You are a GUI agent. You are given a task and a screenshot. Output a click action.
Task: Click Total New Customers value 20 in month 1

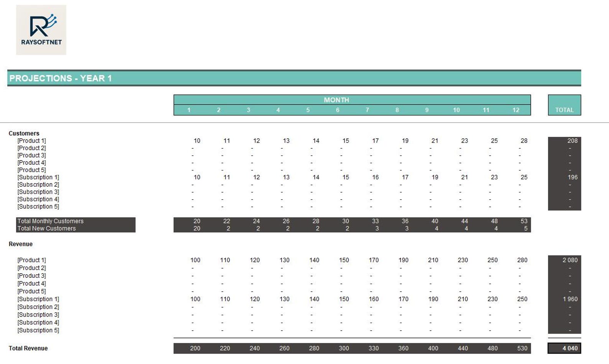coord(197,228)
